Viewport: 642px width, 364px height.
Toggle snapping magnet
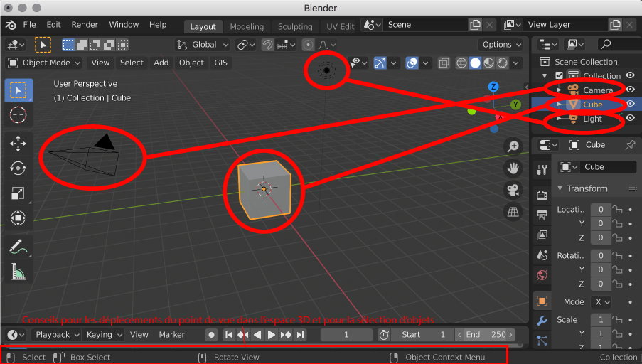[x=267, y=45]
